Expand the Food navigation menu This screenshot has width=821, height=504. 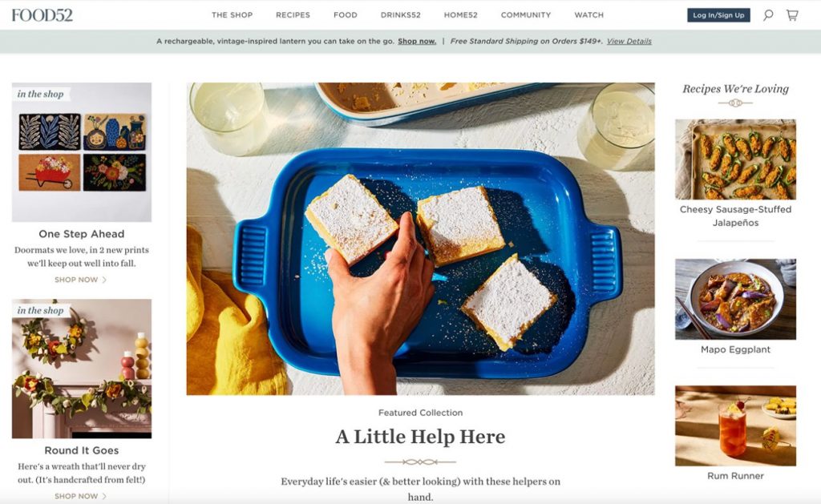pyautogui.click(x=345, y=15)
